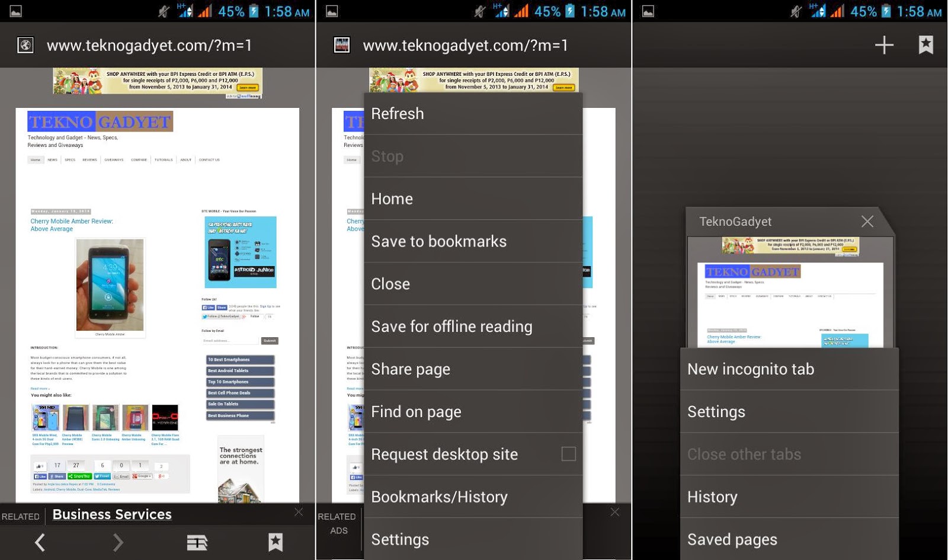Tap the Best Cell Phone Deals sidebar button

240,393
